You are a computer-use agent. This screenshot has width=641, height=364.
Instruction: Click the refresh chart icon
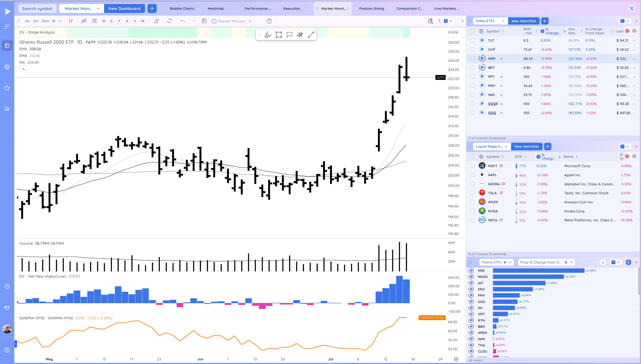click(x=170, y=21)
